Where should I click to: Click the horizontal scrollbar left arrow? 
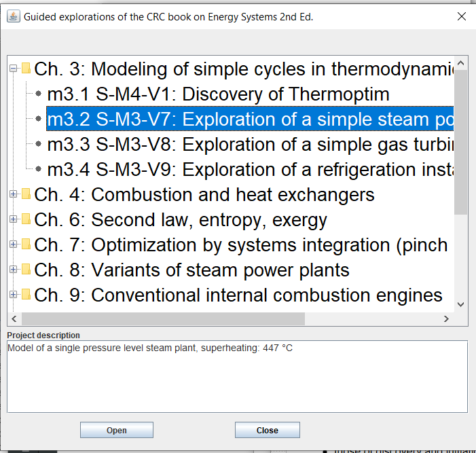pyautogui.click(x=14, y=319)
